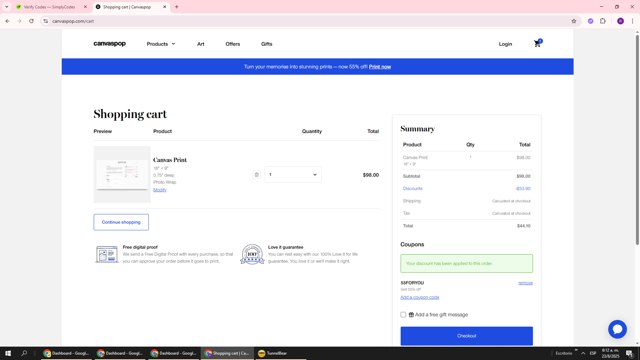This screenshot has width=640, height=360.
Task: Open browser extensions puzzle icon
Action: coord(602,21)
